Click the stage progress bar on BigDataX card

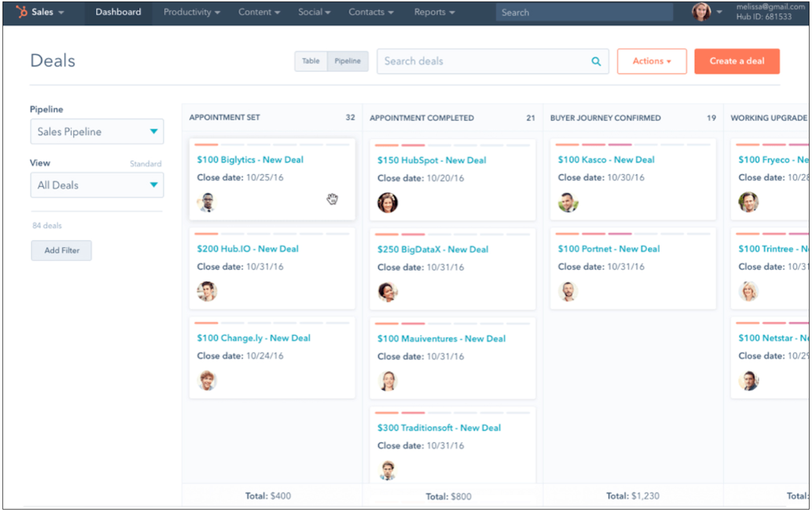(x=452, y=234)
